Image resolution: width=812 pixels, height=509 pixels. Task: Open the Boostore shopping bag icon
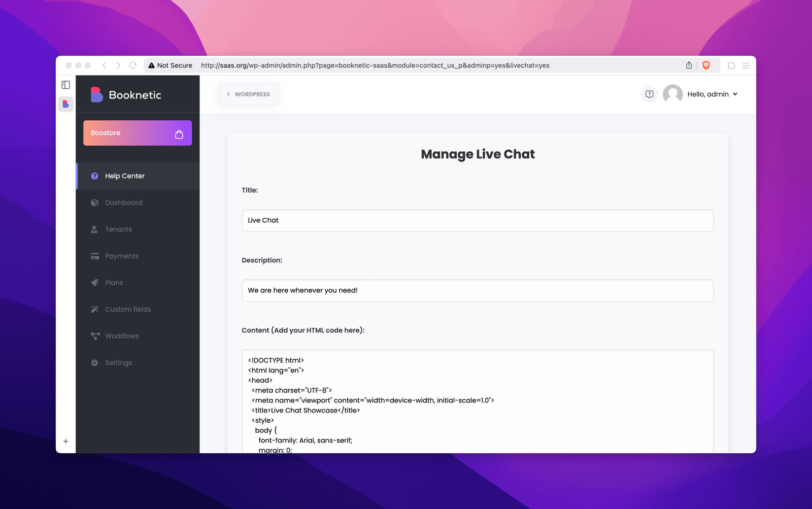(x=179, y=134)
